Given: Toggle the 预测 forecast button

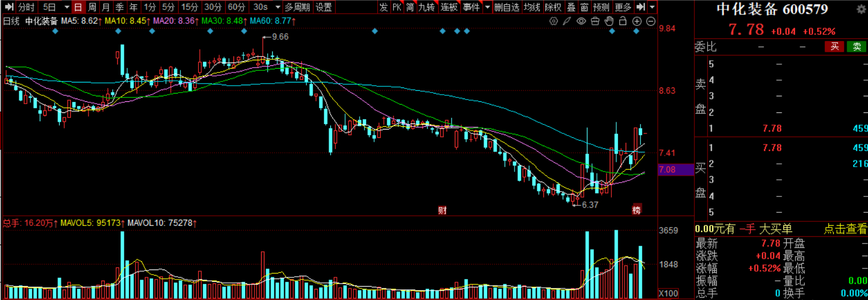Looking at the screenshot, I should click(x=601, y=7).
